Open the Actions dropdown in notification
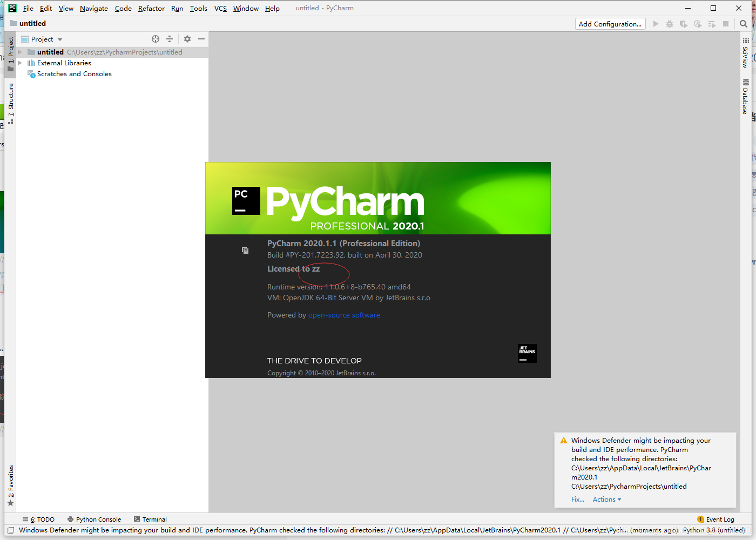Screen dimensions: 756x540 pyautogui.click(x=607, y=500)
